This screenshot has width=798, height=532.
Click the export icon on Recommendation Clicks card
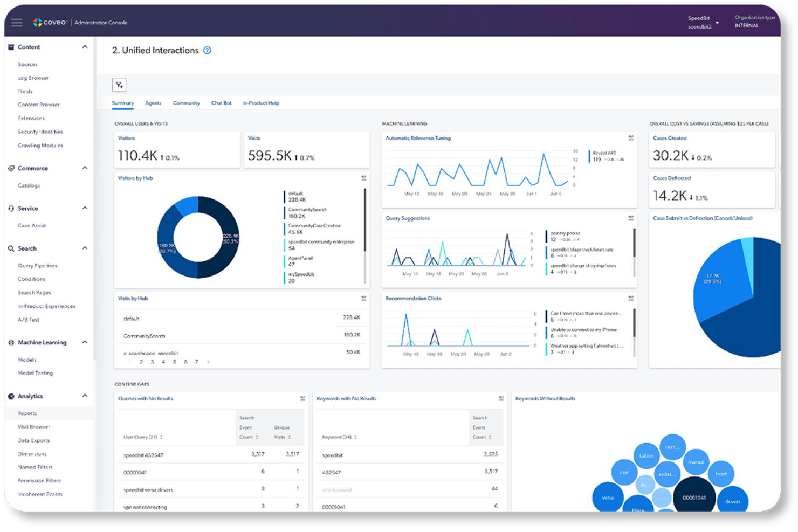630,298
